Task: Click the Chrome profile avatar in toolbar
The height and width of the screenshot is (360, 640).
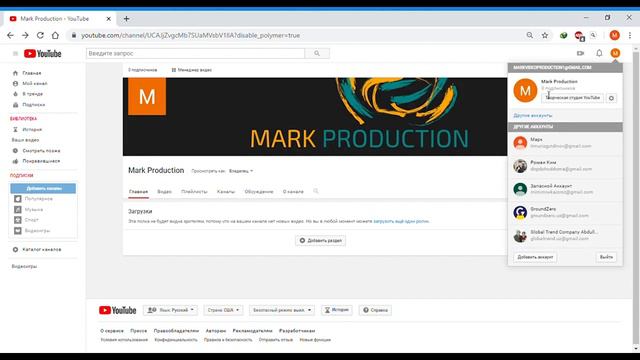Action: [615, 36]
